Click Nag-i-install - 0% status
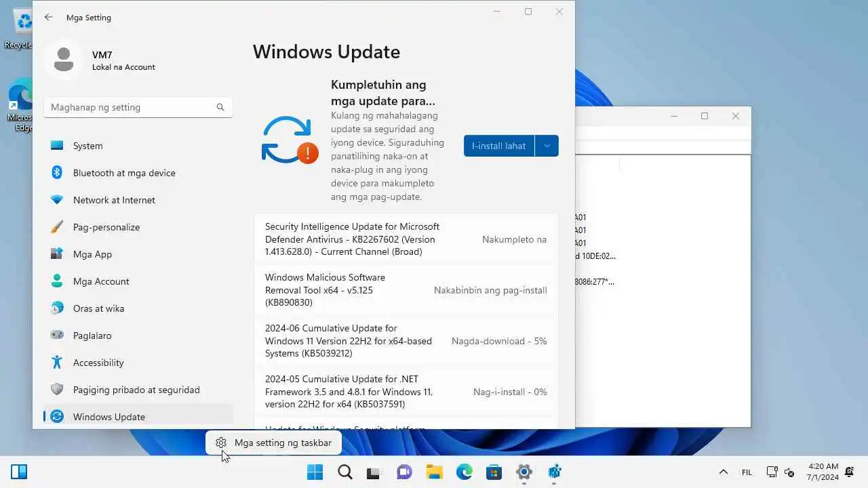Viewport: 868px width, 488px height. point(510,392)
